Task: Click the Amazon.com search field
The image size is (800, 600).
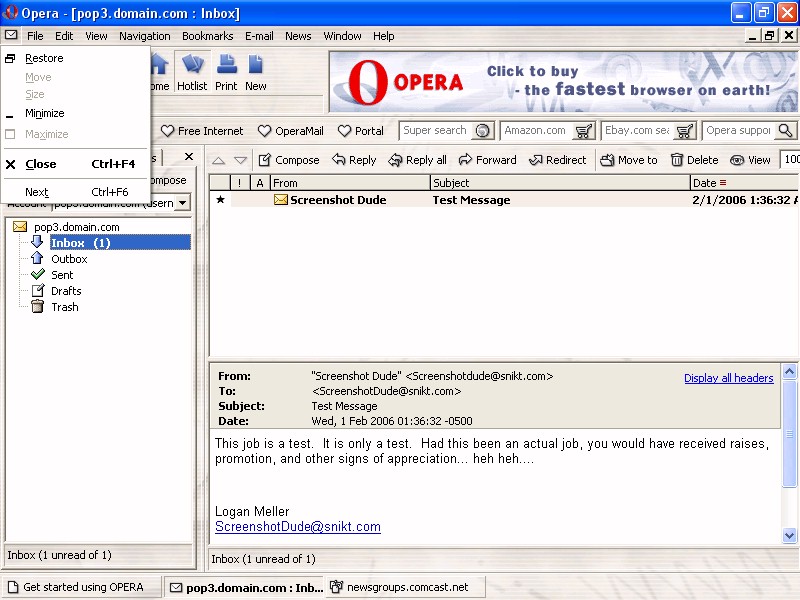Action: point(537,131)
